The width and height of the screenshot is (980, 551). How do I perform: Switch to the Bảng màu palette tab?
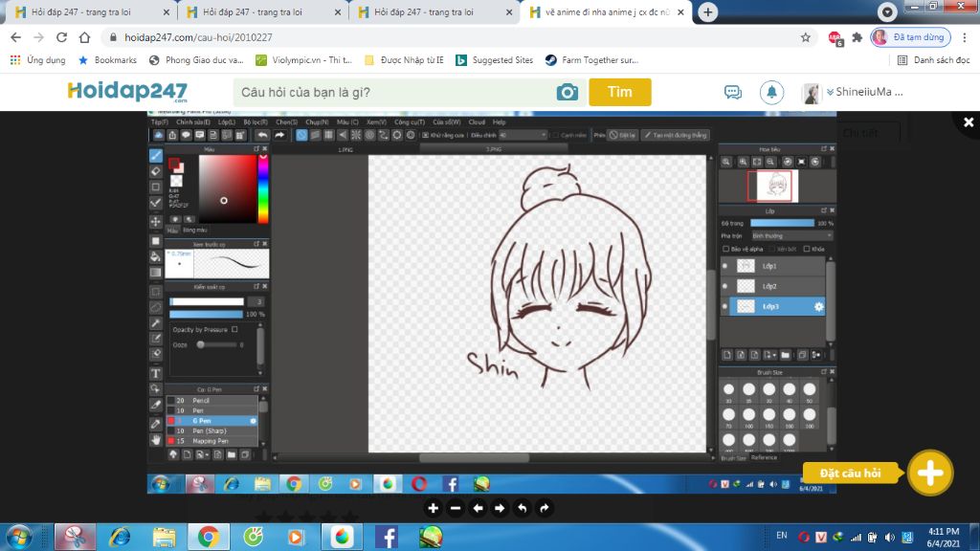pos(195,231)
